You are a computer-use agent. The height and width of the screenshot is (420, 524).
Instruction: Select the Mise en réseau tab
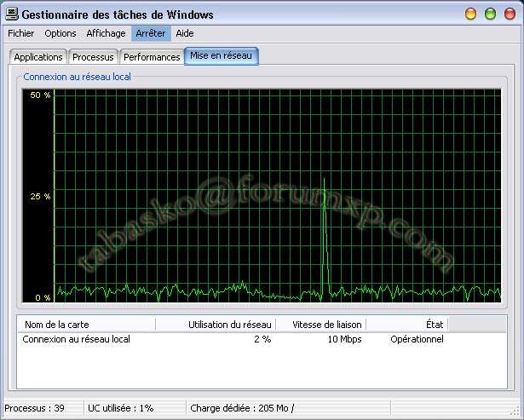point(222,55)
